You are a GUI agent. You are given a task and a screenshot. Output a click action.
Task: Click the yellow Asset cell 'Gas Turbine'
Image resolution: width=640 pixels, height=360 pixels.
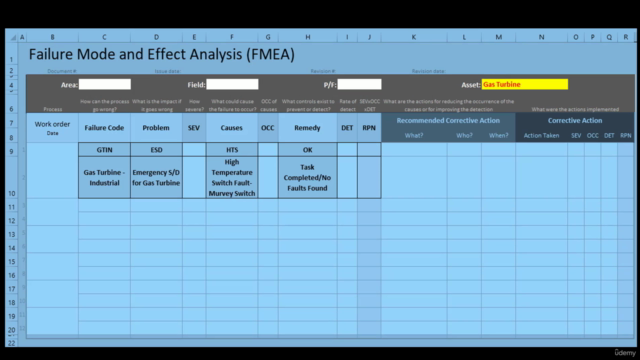pos(525,84)
